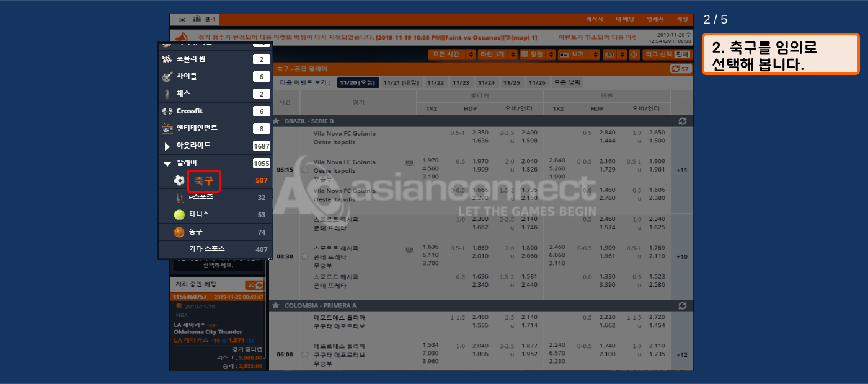The image size is (868, 384).
Task: Select the 11/26 date tab
Action: click(537, 82)
